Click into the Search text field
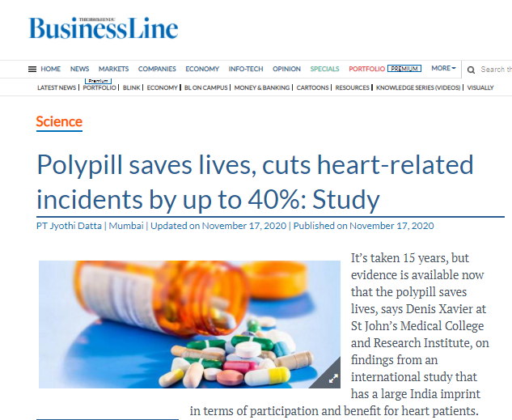 [x=496, y=70]
